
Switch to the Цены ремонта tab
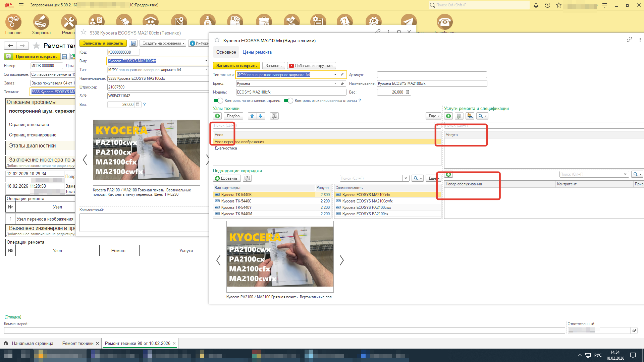pyautogui.click(x=257, y=52)
